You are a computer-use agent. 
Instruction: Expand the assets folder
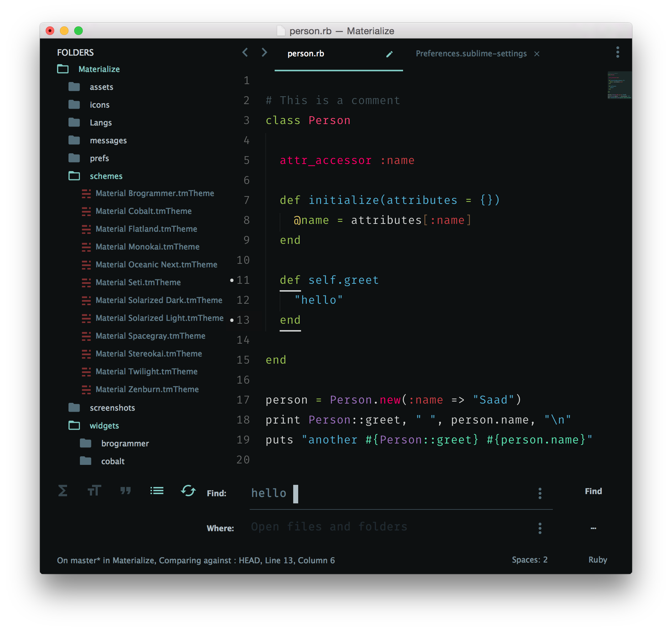[x=91, y=87]
